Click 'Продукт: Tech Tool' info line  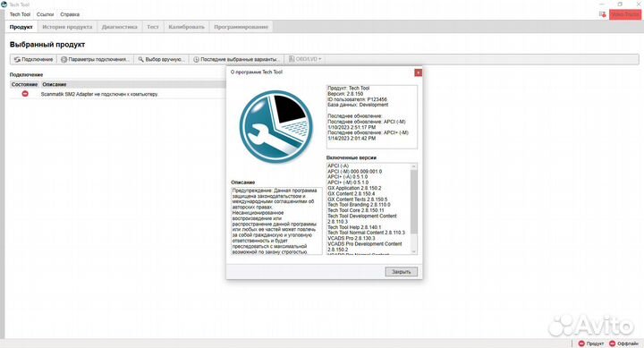click(x=348, y=88)
